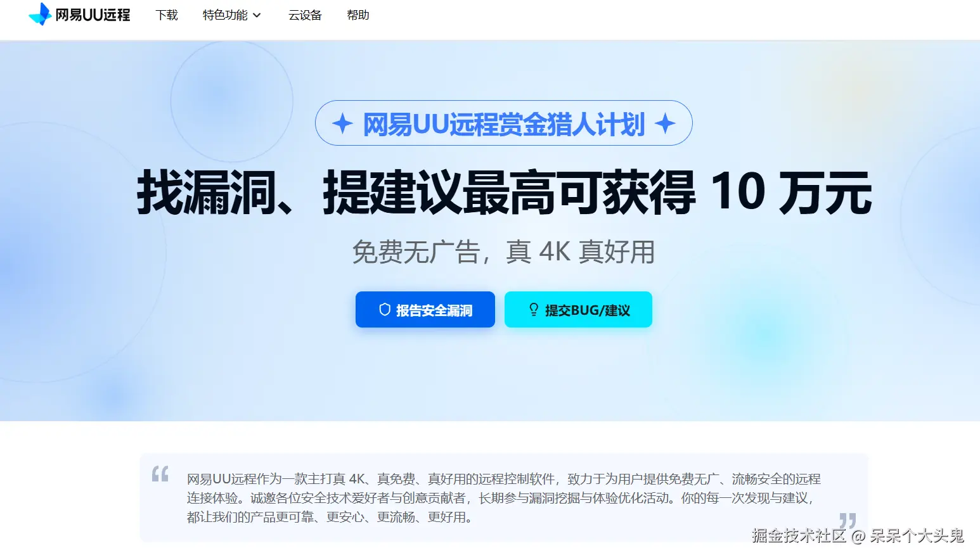The image size is (980, 560).
Task: Click the 掘金技术社区 watermark text
Action: point(799,536)
